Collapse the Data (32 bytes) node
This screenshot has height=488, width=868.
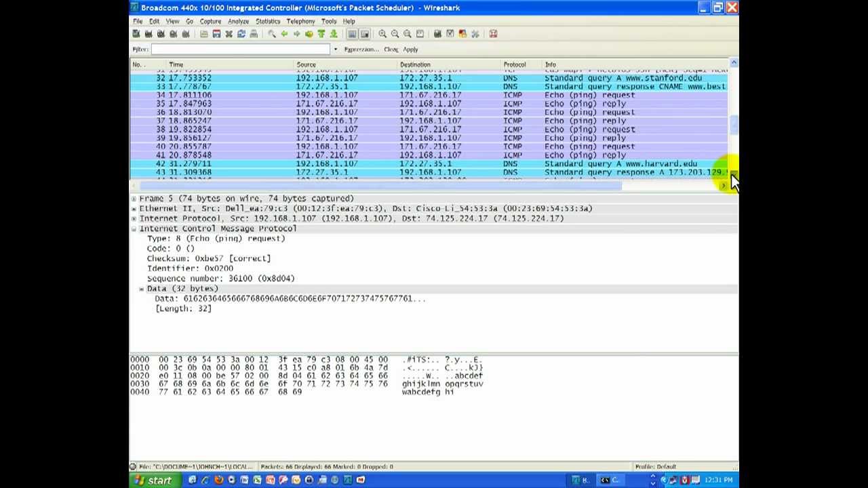142,289
